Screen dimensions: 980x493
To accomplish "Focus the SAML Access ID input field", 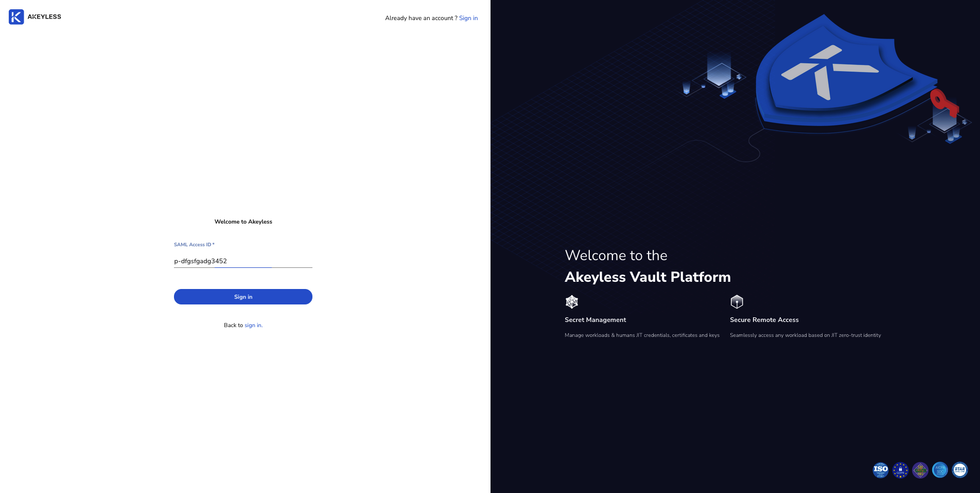I will point(243,261).
